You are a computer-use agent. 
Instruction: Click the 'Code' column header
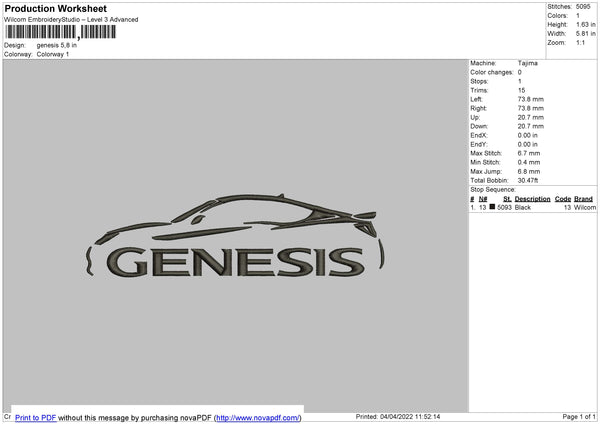pyautogui.click(x=562, y=199)
